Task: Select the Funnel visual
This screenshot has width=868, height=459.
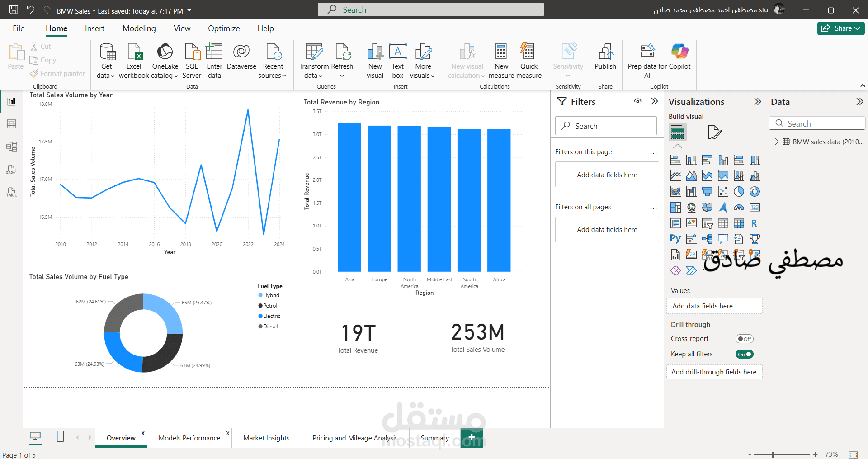Action: pyautogui.click(x=707, y=192)
